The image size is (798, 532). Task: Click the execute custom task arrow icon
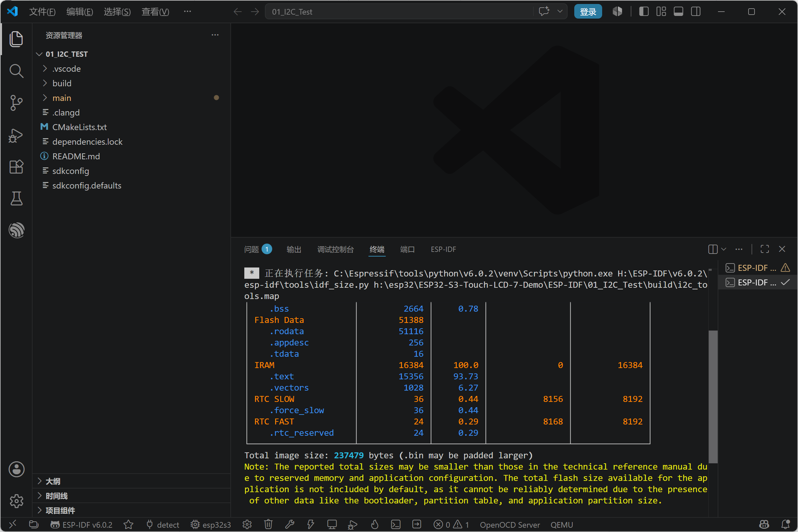(x=417, y=525)
